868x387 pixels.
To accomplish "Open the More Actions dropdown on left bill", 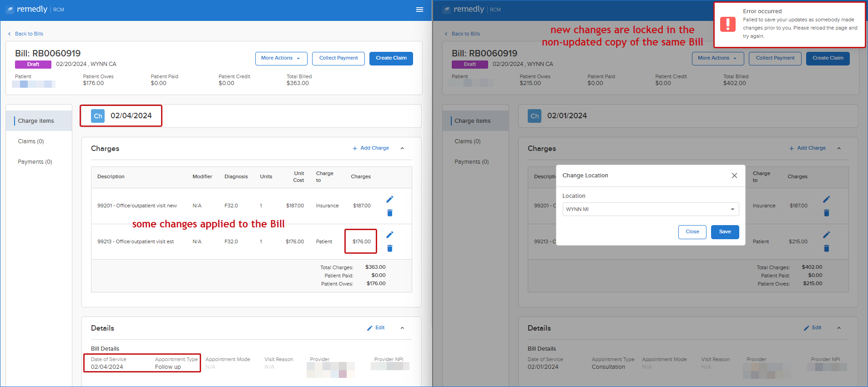I will pos(281,58).
